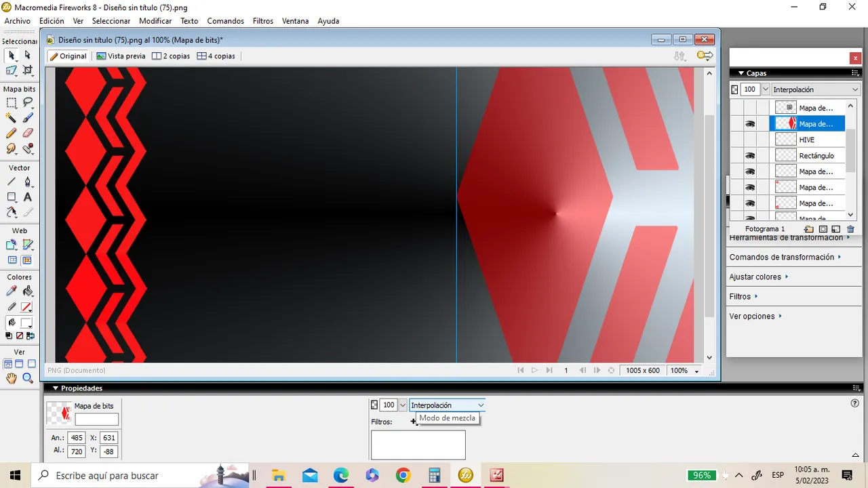
Task: Open the Edición menu
Action: coord(52,21)
